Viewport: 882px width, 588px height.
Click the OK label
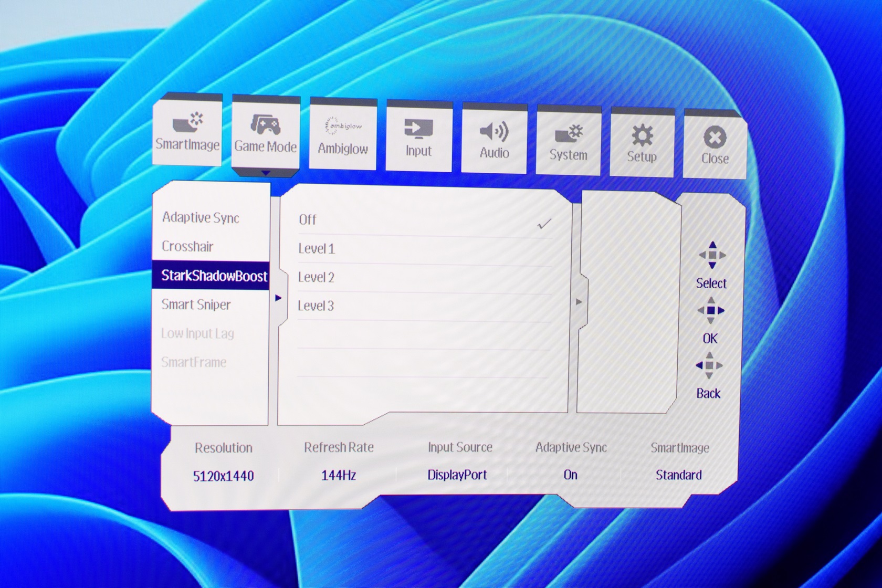click(710, 339)
